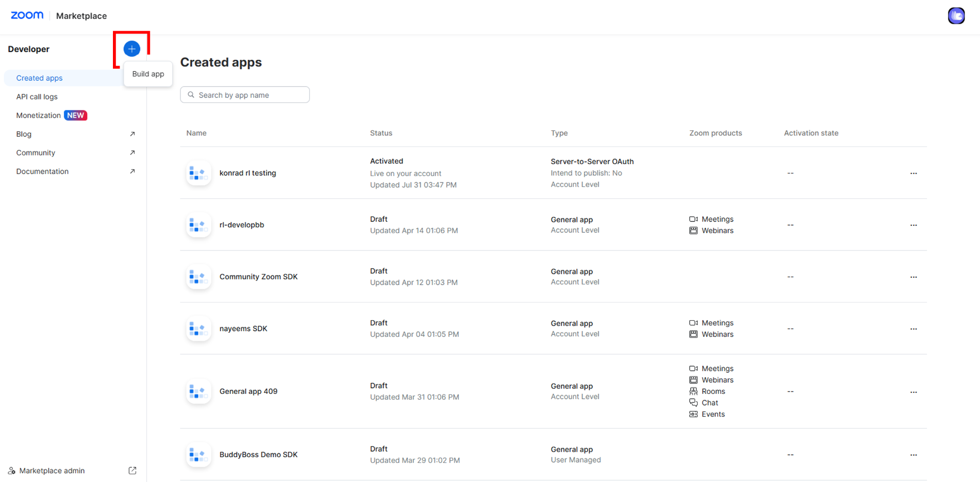
Task: Open more options for nayeems SDK
Action: (913, 329)
